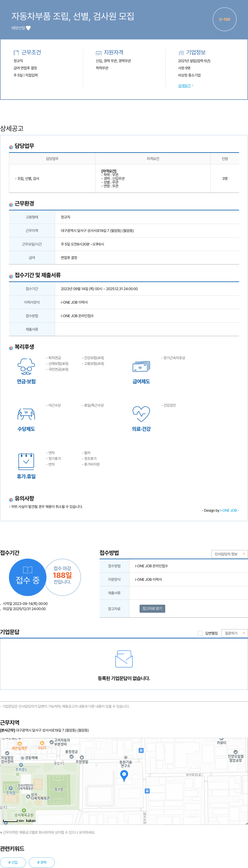Click the 근무조건 document icon
This screenshot has width=248, height=868.
point(16,53)
